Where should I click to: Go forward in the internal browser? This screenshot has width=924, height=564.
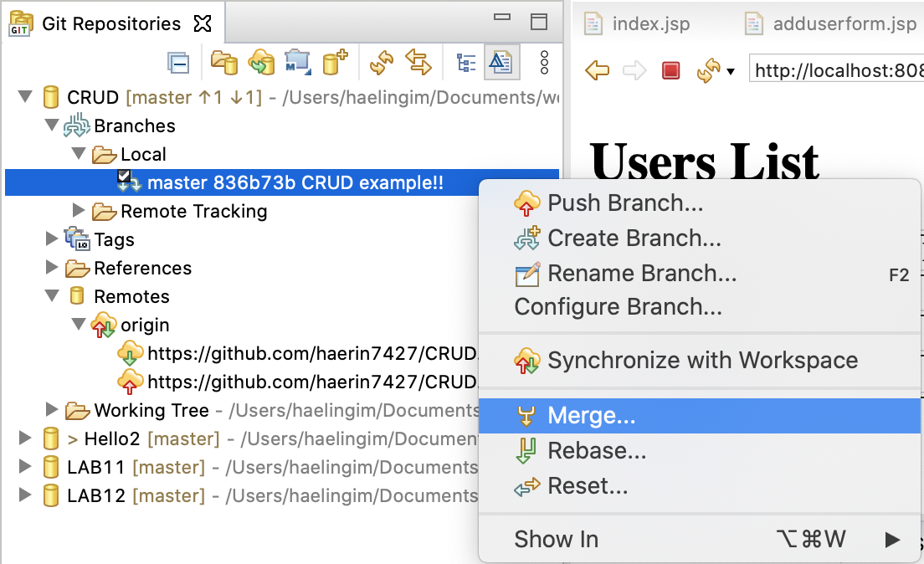(x=634, y=71)
